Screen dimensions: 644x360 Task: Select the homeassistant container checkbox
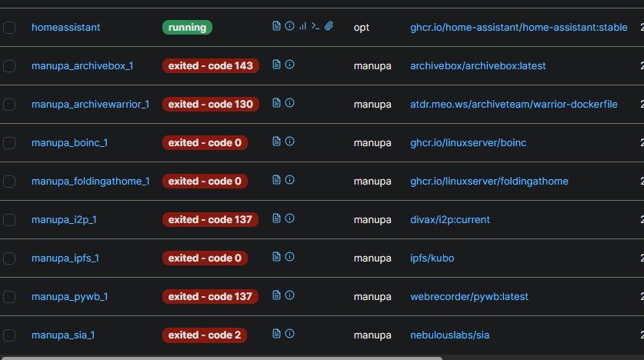[x=9, y=28]
